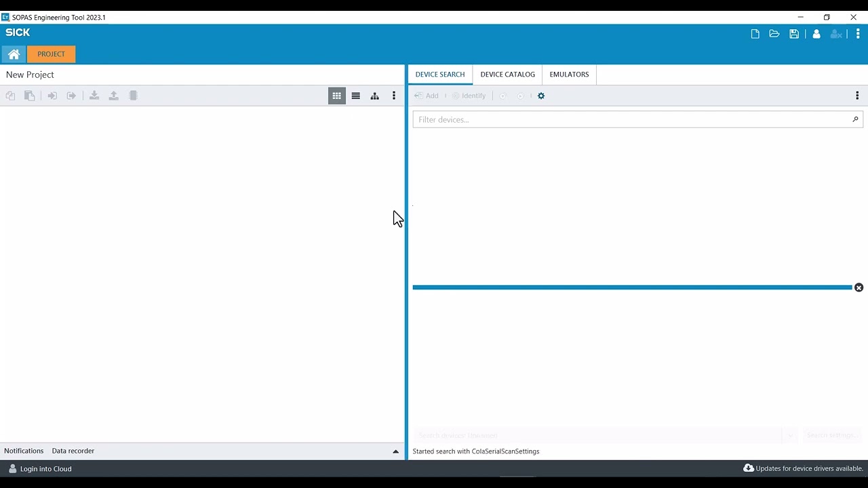Click the 'New Project' title text
This screenshot has width=868, height=488.
[30, 75]
